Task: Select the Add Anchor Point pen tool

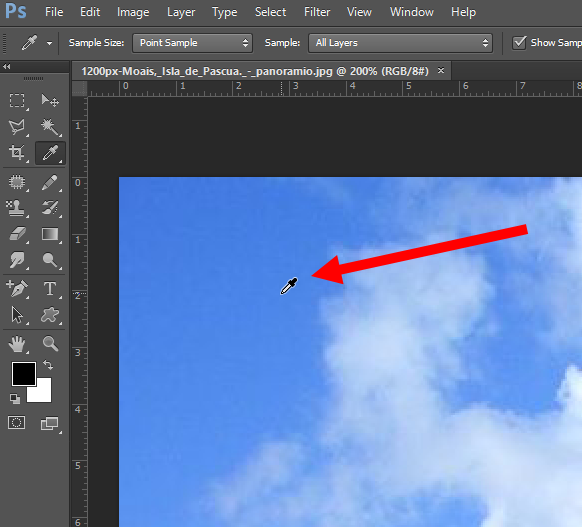Action: (x=17, y=288)
